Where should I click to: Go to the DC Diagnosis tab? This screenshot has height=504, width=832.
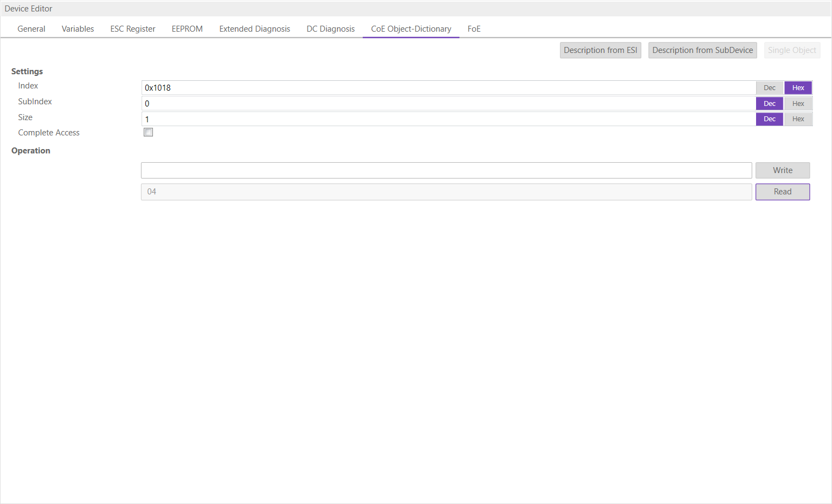[331, 29]
